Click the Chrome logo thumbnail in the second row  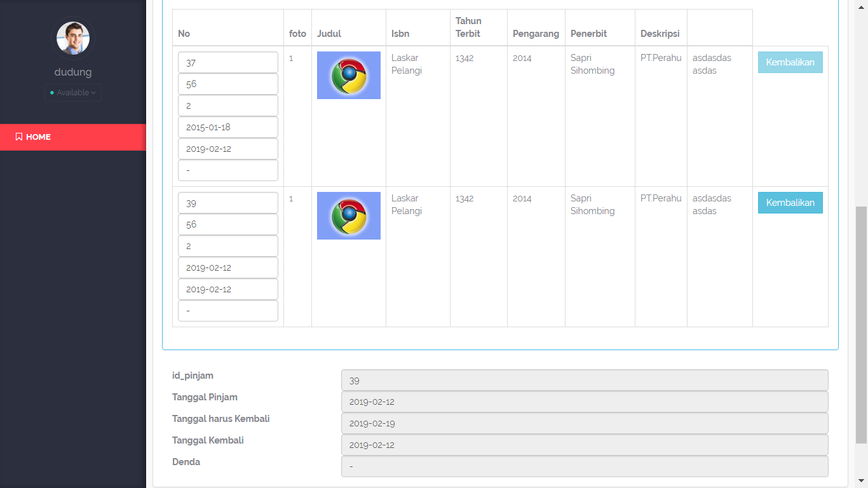pyautogui.click(x=348, y=216)
